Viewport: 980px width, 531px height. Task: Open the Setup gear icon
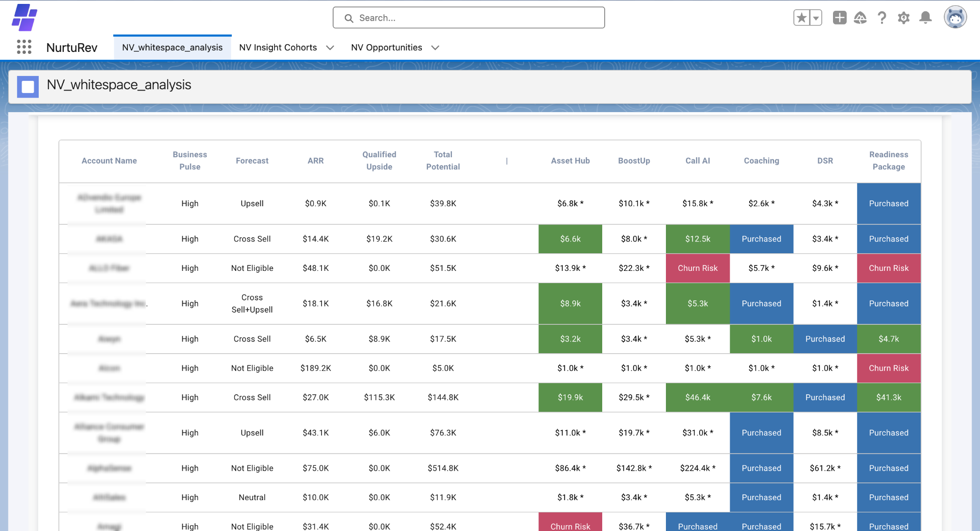[x=904, y=18]
